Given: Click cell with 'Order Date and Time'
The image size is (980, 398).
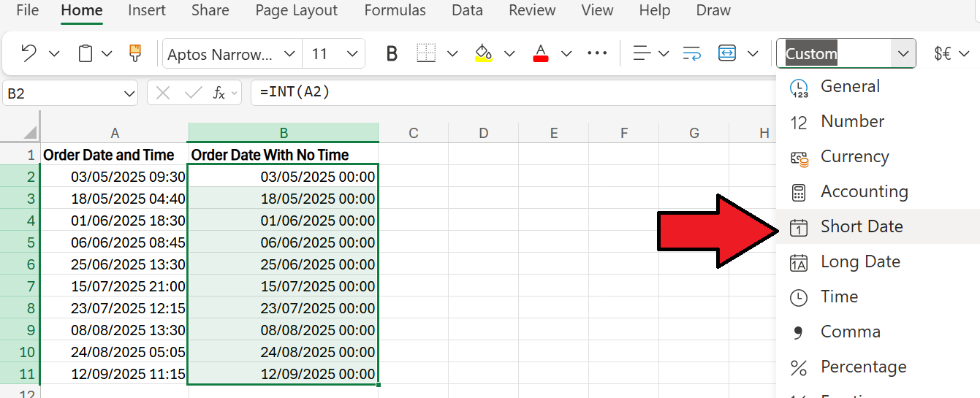Looking at the screenshot, I should coord(115,155).
